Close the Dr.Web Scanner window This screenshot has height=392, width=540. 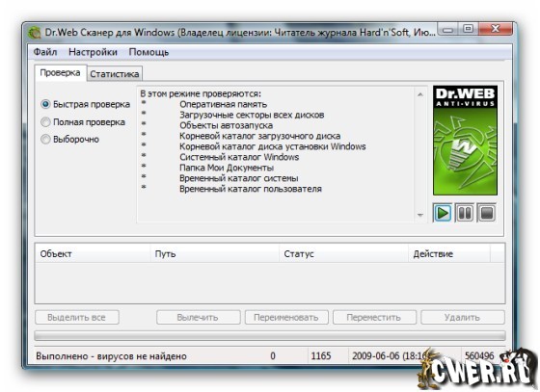495,29
